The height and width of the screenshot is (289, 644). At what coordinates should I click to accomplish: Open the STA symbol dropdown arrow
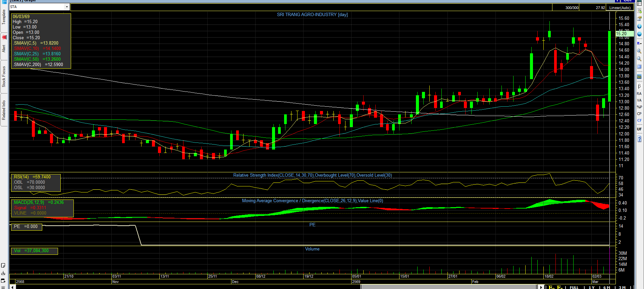[x=67, y=7]
